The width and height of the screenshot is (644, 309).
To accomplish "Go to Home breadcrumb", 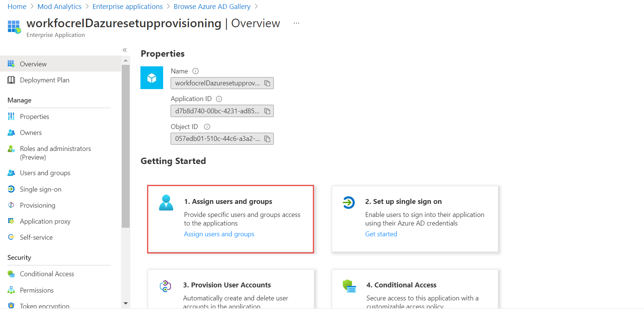I will pos(17,7).
